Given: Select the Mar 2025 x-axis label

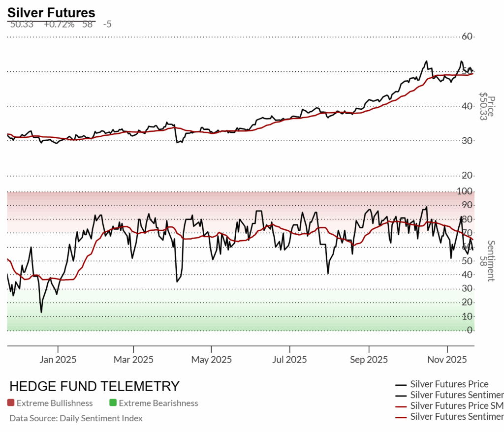Looking at the screenshot, I should tap(133, 360).
